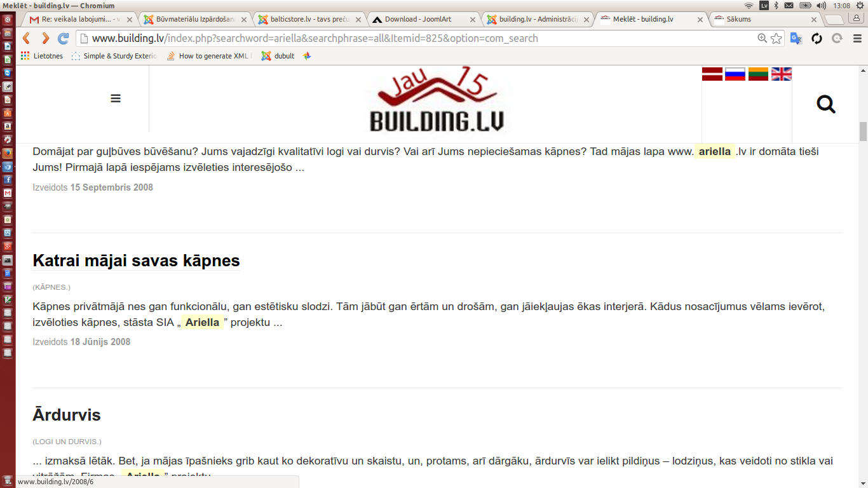868x488 pixels.
Task: Click the magnifying glass search icon on the website
Action: pos(826,104)
